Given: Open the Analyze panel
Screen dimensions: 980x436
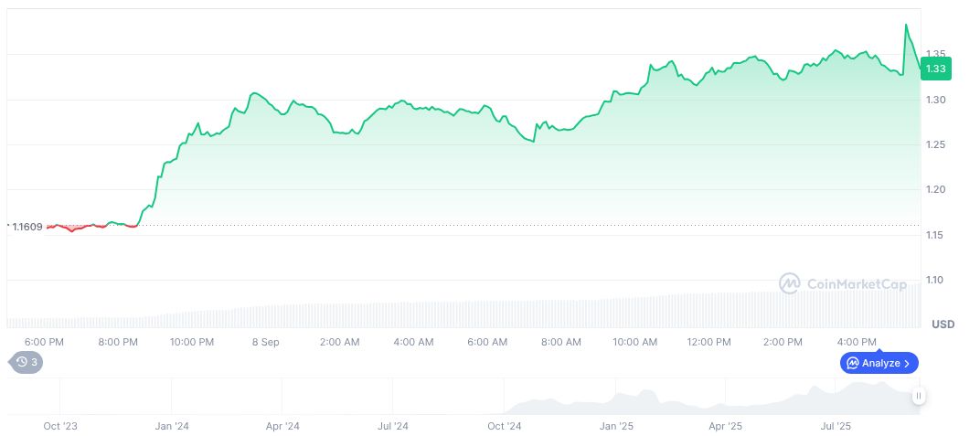Looking at the screenshot, I should [879, 363].
